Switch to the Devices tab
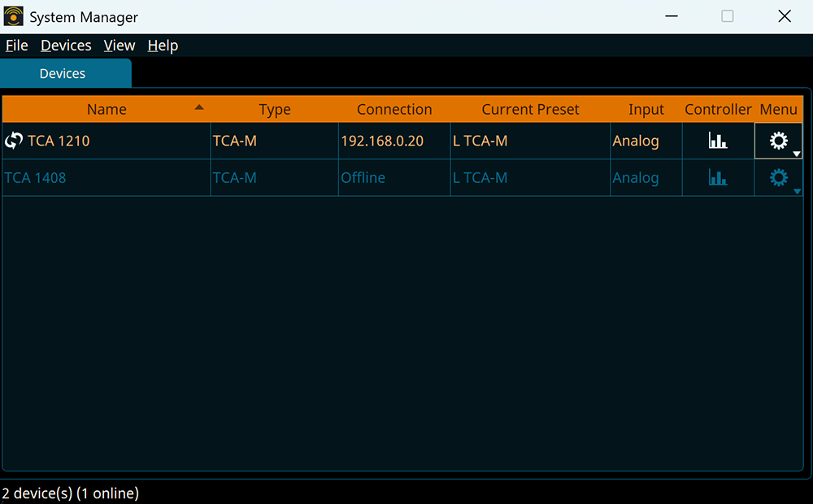 click(x=63, y=73)
